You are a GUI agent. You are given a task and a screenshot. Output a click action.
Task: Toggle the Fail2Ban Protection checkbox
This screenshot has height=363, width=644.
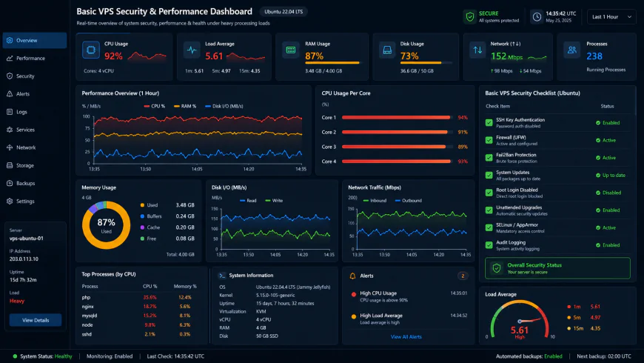coord(489,158)
